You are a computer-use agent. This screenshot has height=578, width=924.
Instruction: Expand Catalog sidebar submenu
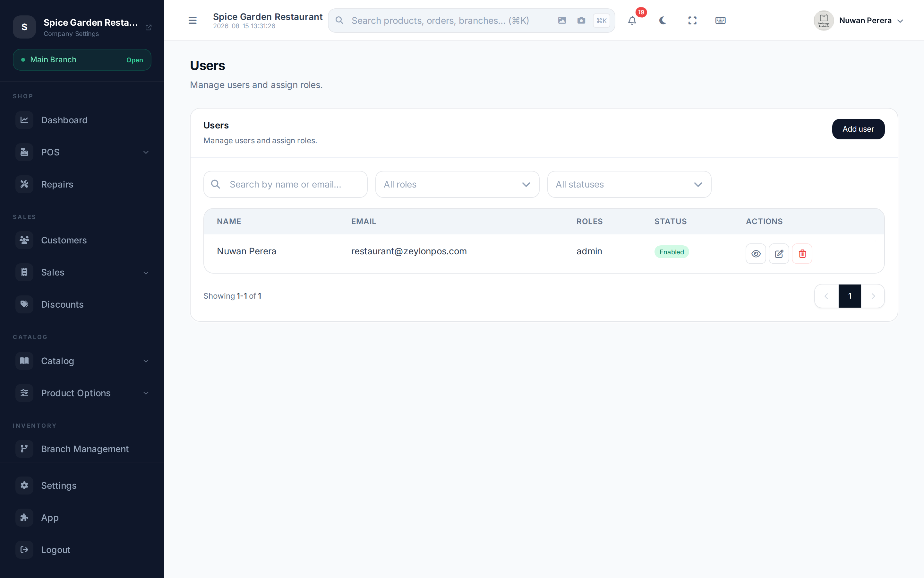(x=82, y=361)
